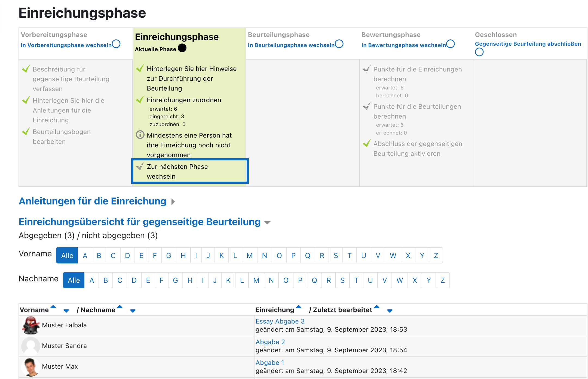Click the info icon next to Mindestens eine Person
The height and width of the screenshot is (379, 588).
[140, 135]
